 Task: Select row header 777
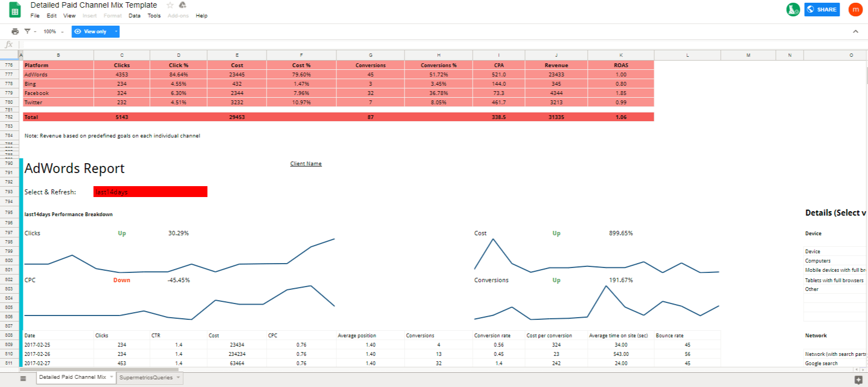[x=9, y=74]
